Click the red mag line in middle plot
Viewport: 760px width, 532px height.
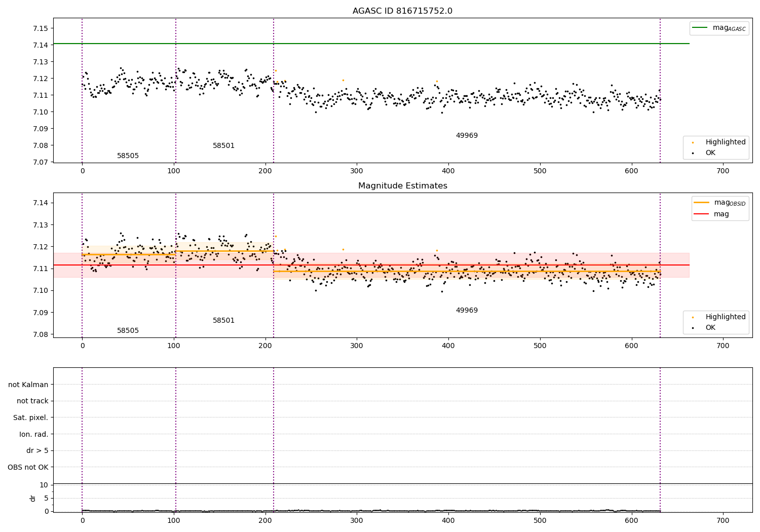[x=371, y=265]
